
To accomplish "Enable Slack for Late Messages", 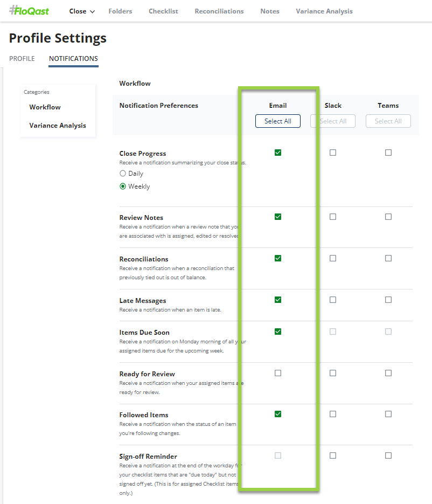I will click(x=333, y=300).
